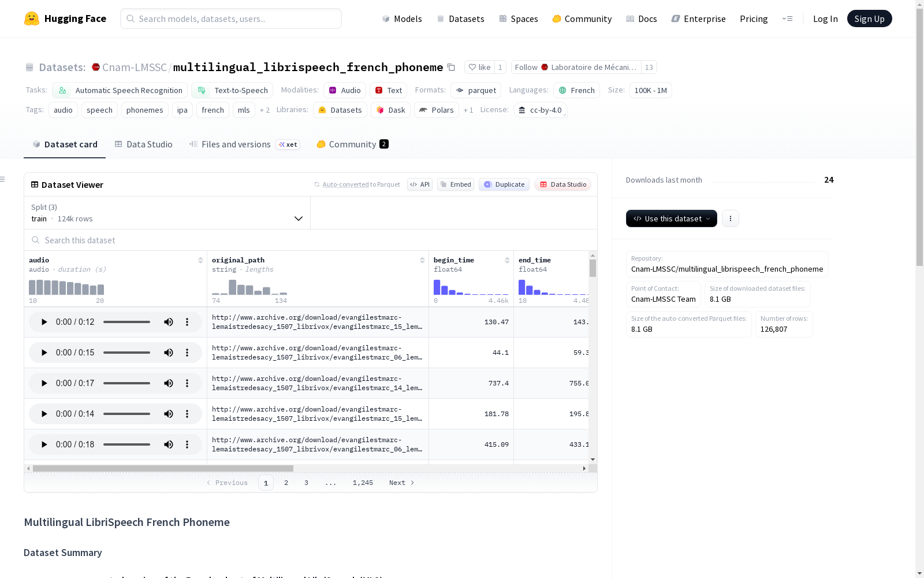This screenshot has width=924, height=578.
Task: Go to Datasets in the navigation
Action: (x=460, y=18)
